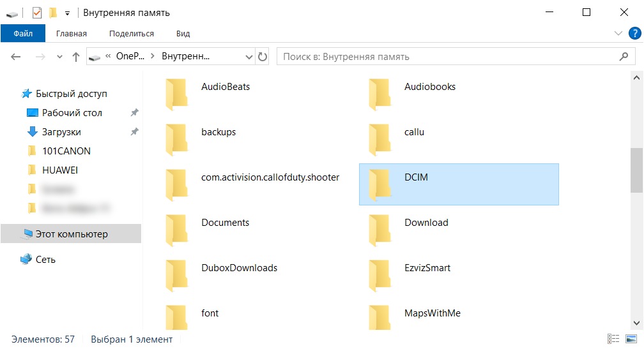Click the DCIM folder icon
The width and height of the screenshot is (644, 349).
(x=380, y=185)
